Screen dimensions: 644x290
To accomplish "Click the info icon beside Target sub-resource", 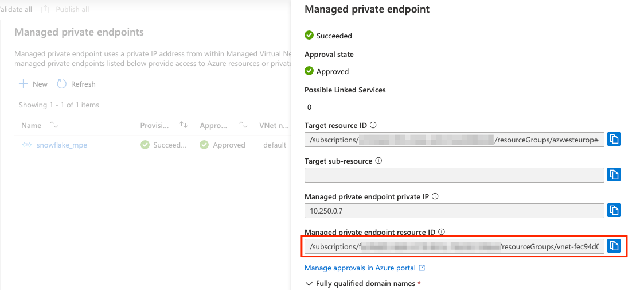I will (x=378, y=161).
